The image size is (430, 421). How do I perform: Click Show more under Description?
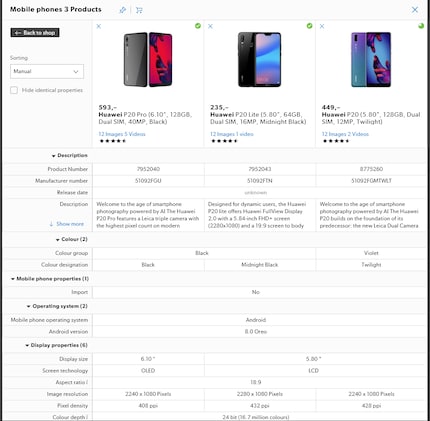coord(67,224)
